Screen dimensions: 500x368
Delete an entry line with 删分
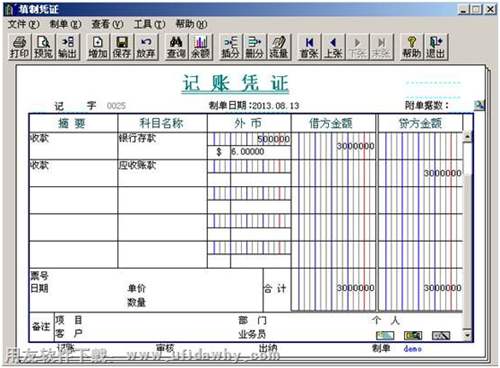[255, 47]
